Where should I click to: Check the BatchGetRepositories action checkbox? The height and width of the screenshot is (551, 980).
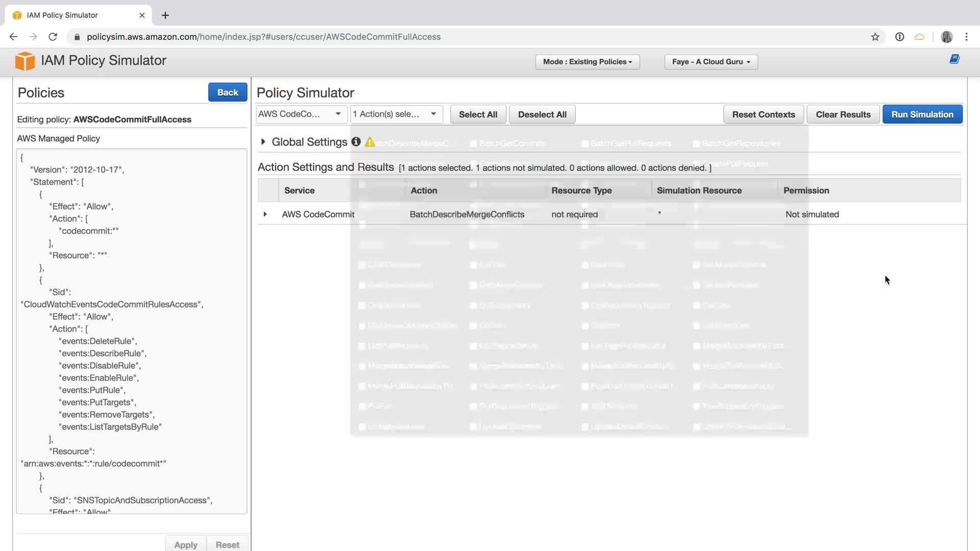(696, 144)
